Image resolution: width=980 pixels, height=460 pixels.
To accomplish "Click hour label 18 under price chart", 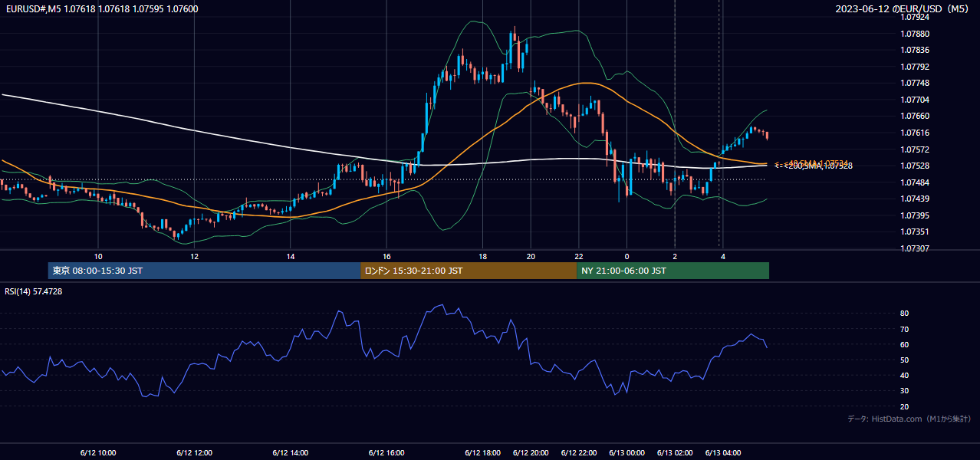I will click(x=483, y=256).
